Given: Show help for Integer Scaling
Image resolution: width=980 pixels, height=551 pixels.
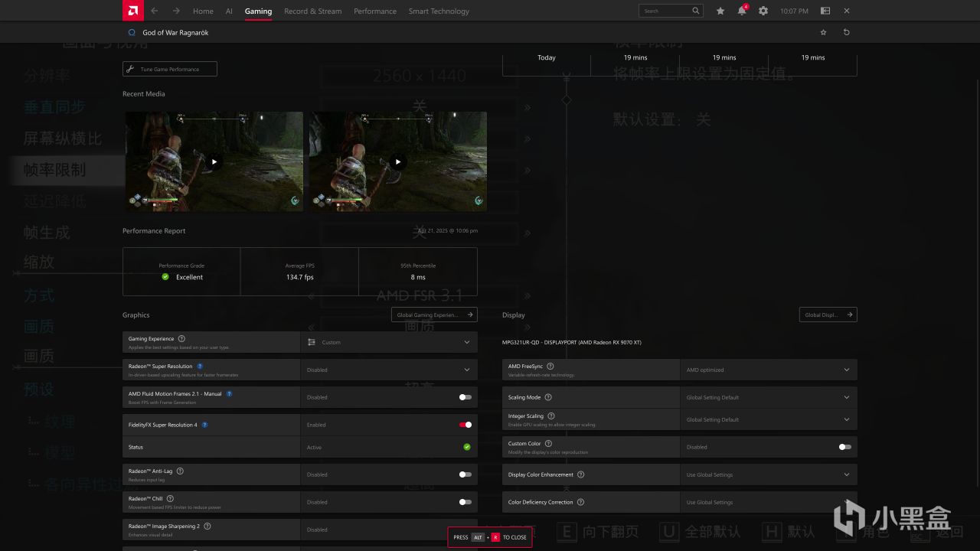Looking at the screenshot, I should (551, 416).
